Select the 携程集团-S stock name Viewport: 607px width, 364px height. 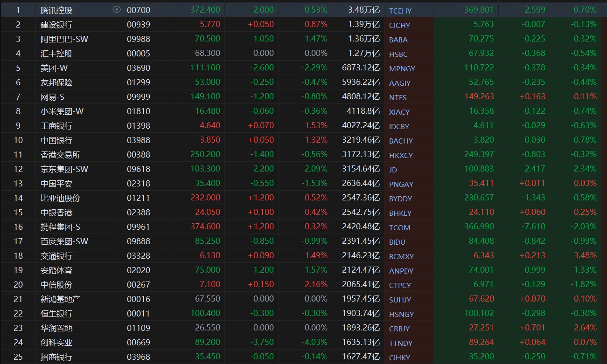60,227
